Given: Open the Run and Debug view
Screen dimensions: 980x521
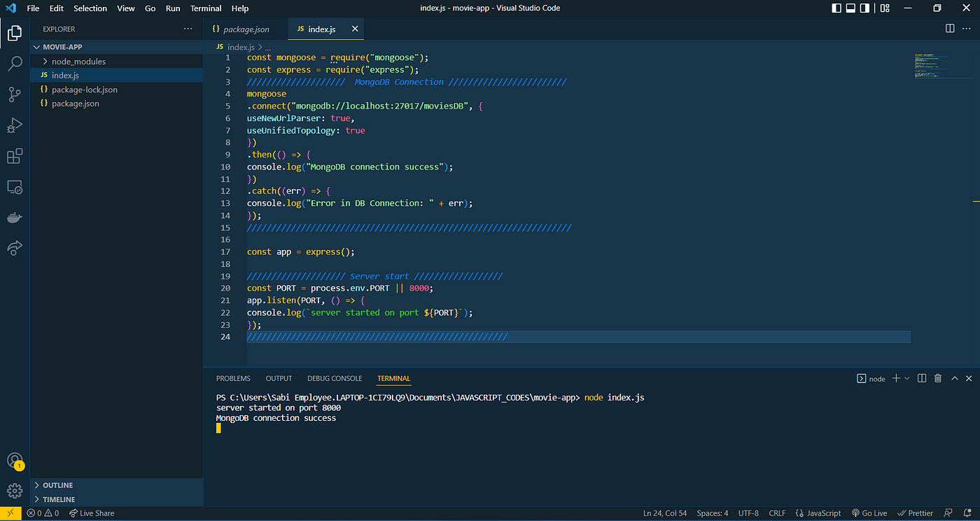Looking at the screenshot, I should tap(15, 125).
